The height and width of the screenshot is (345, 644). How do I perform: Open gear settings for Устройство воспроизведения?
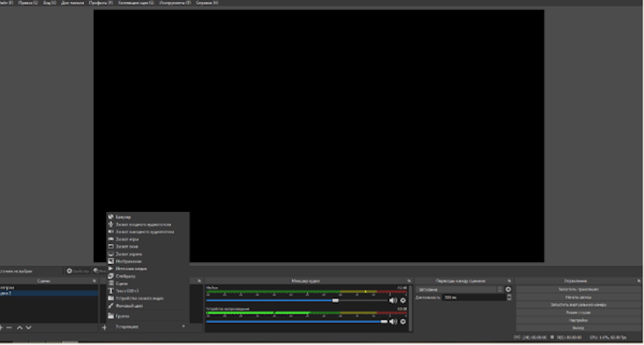(x=403, y=321)
